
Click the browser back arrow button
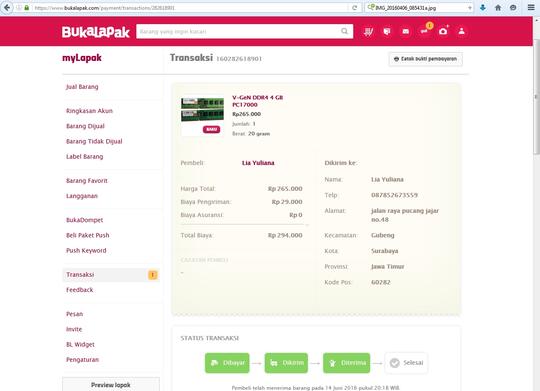[x=7, y=8]
